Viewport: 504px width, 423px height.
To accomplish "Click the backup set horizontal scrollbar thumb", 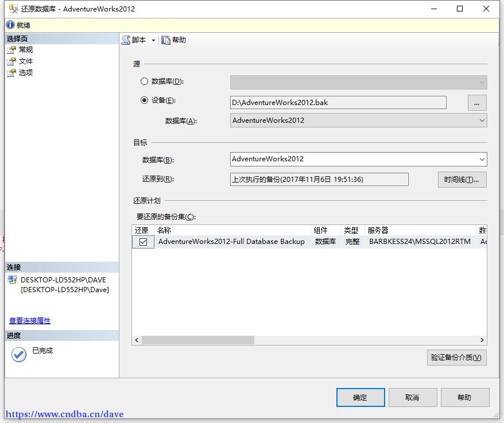I will 197,340.
